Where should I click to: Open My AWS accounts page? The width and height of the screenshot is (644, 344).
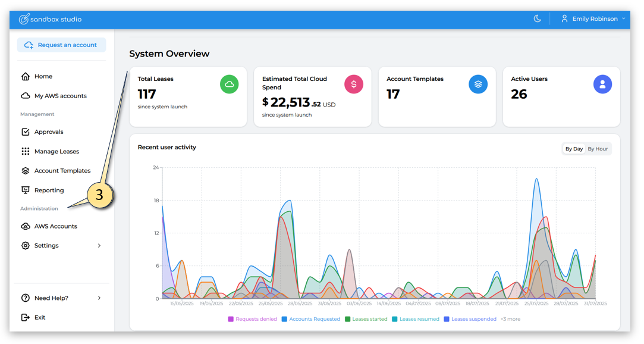60,96
